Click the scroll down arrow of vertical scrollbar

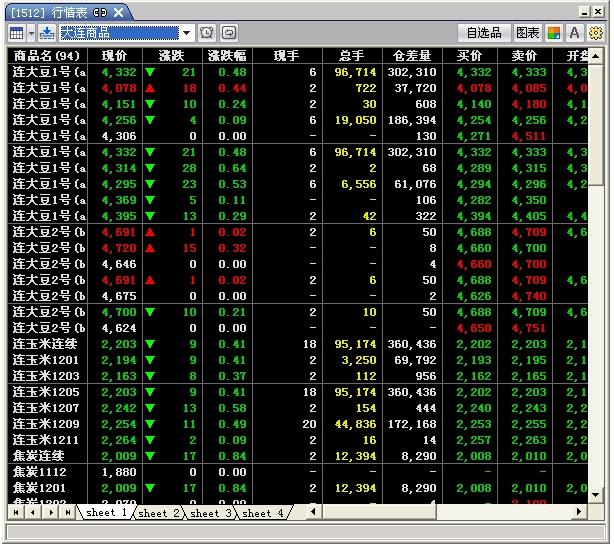(x=596, y=495)
